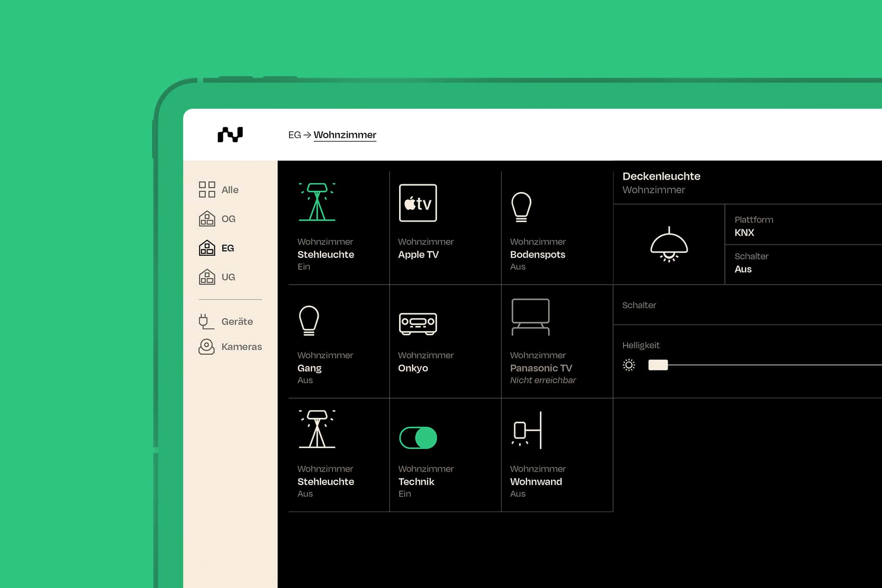Viewport: 882px width, 588px height.
Task: Click the Bodenspots light bulb icon
Action: [521, 207]
